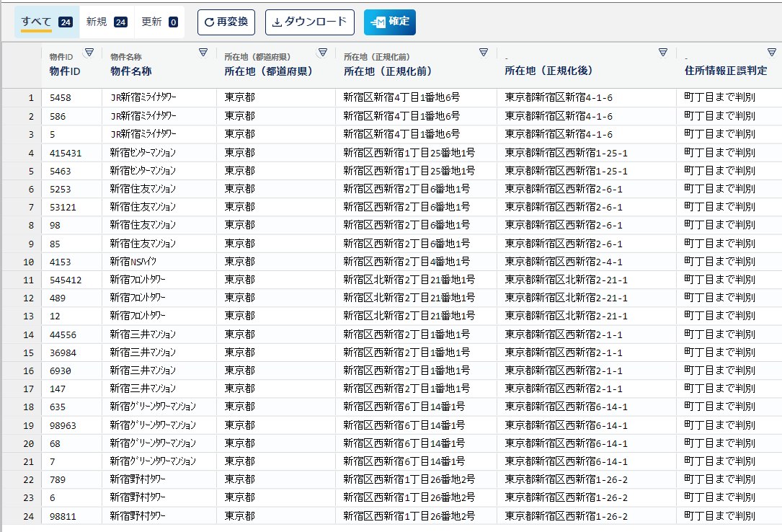This screenshot has width=782, height=532.
Task: Open the filter for 所在地（正規化前）column
Action: coord(483,52)
